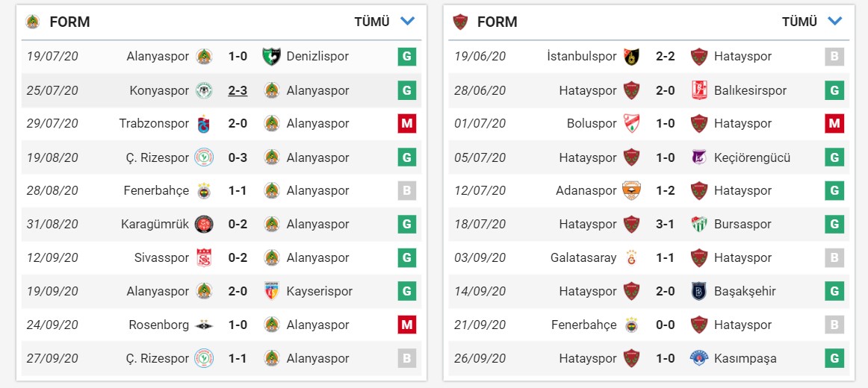
Task: Click the grey B badge for the İstanbulspor match
Action: pyautogui.click(x=834, y=57)
